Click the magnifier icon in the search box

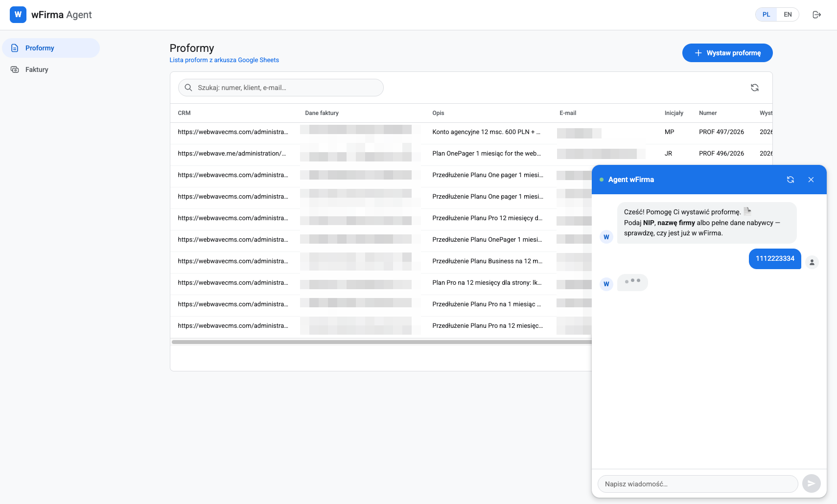(x=188, y=88)
